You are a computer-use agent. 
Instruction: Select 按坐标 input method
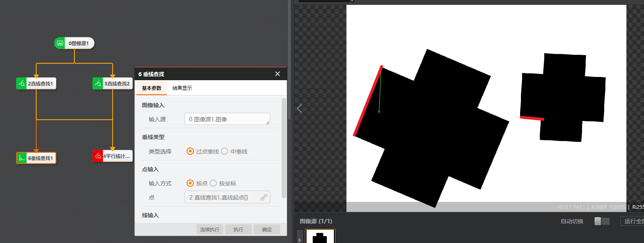(213, 183)
